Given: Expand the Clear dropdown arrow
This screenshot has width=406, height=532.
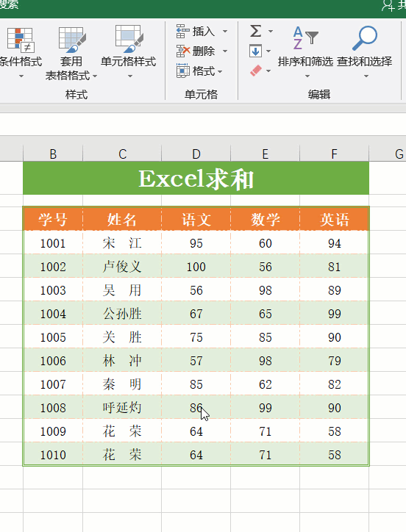Looking at the screenshot, I should coord(268,71).
